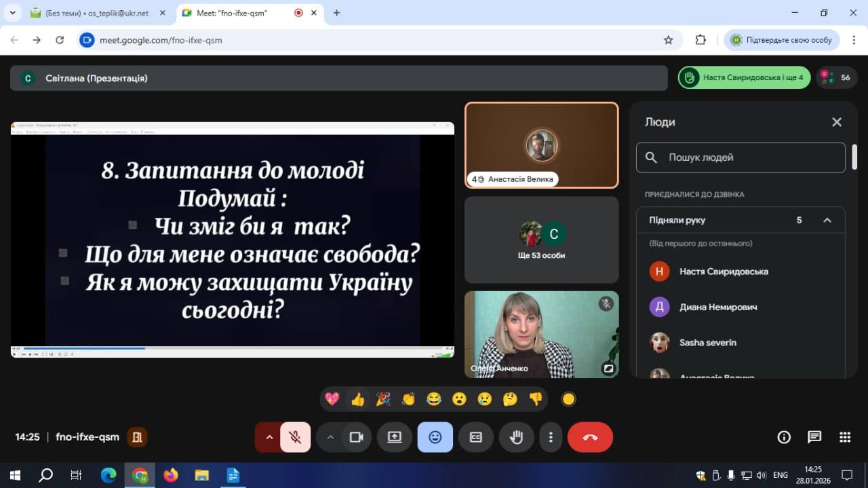Viewport: 868px width, 488px height.
Task: Open Chrome tab search dropdown
Action: [x=12, y=13]
